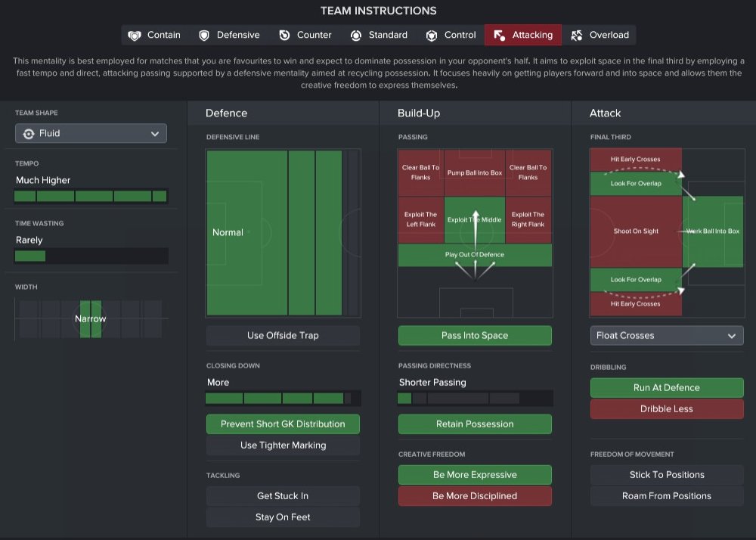
Task: Adjust the Tempo slider bar
Action: click(91, 196)
